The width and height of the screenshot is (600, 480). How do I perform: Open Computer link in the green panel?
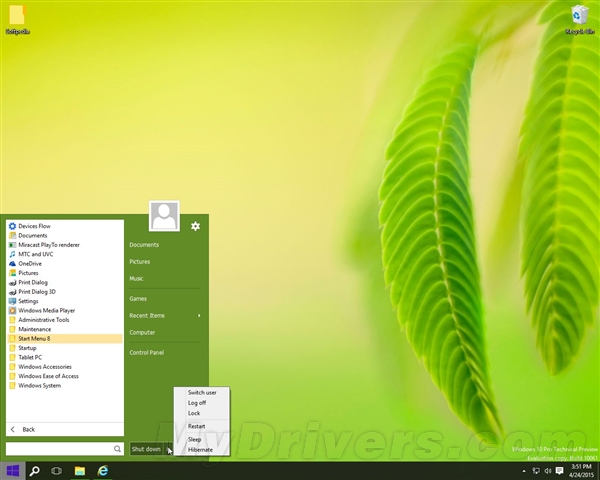tap(142, 333)
